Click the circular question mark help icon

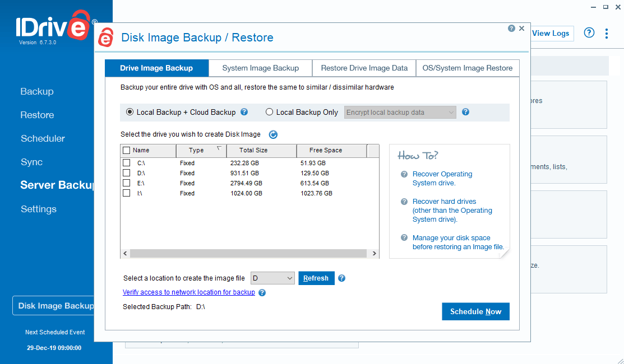tap(589, 33)
